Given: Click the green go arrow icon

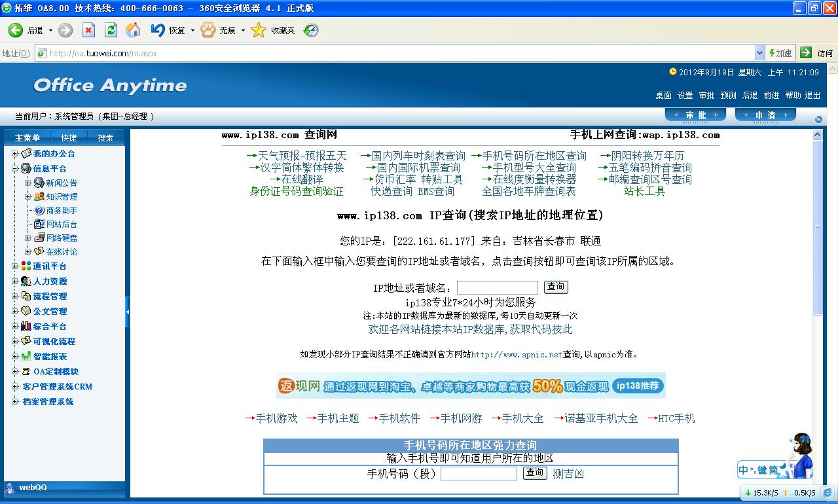Looking at the screenshot, I should tap(807, 53).
